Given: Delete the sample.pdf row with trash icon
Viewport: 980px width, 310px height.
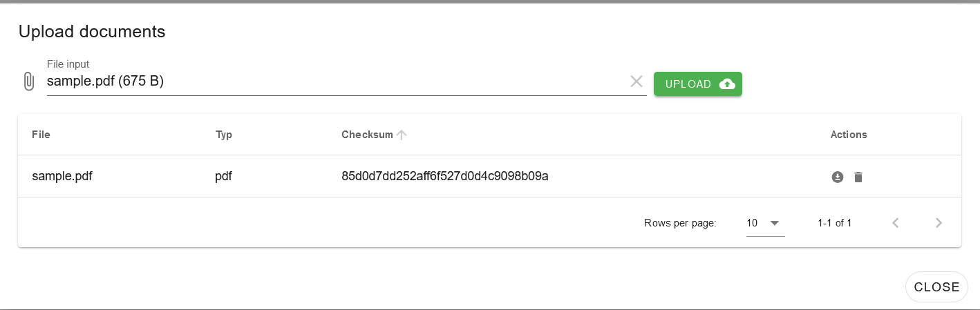Looking at the screenshot, I should [x=858, y=177].
